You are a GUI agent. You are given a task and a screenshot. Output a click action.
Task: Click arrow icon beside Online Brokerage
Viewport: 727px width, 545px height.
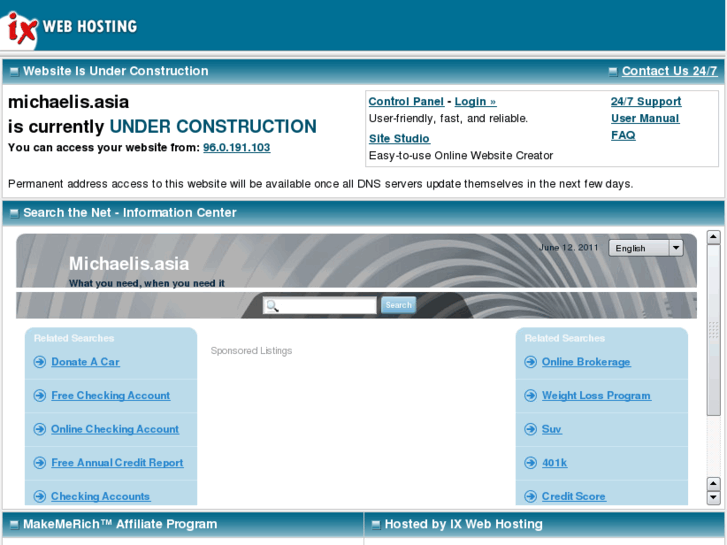[530, 362]
